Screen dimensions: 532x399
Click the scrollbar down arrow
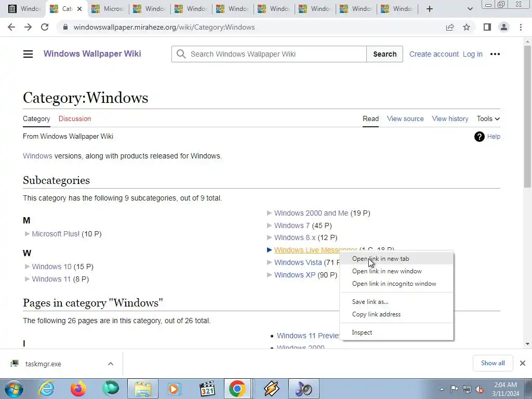(x=527, y=344)
